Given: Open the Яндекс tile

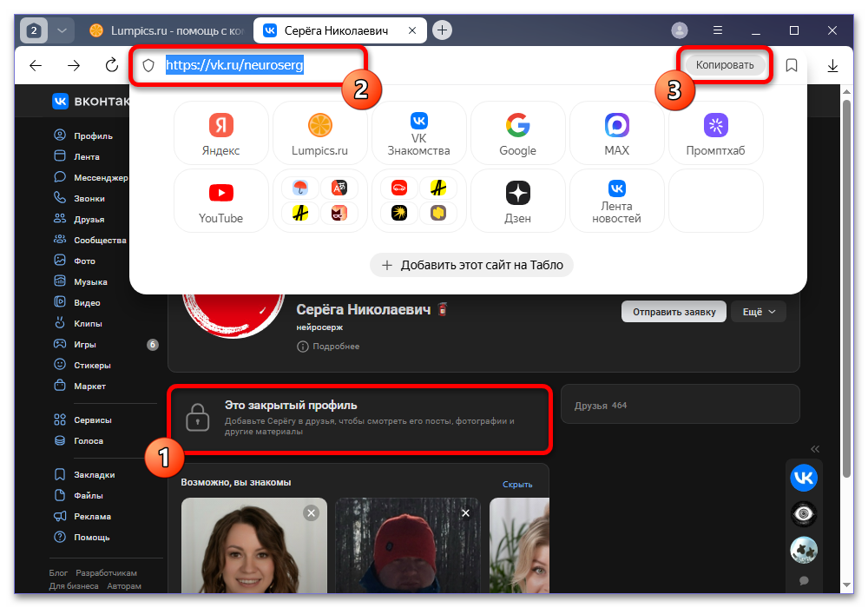Looking at the screenshot, I should coord(220,133).
